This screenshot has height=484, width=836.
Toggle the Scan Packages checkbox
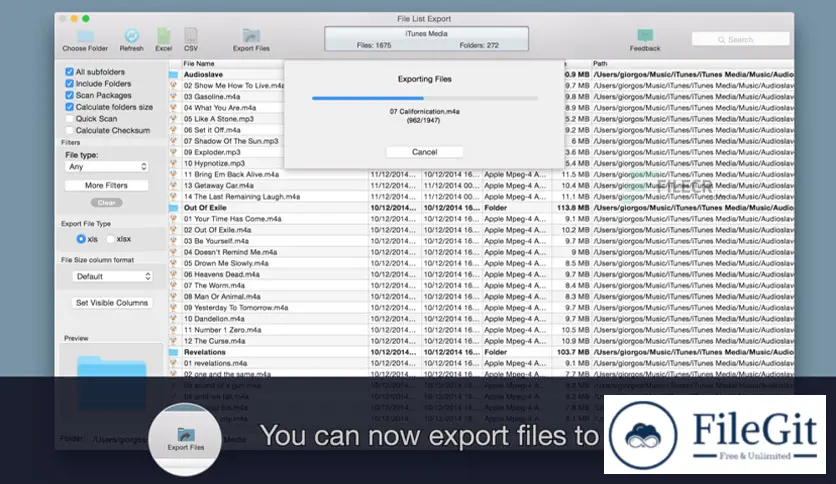[69, 95]
